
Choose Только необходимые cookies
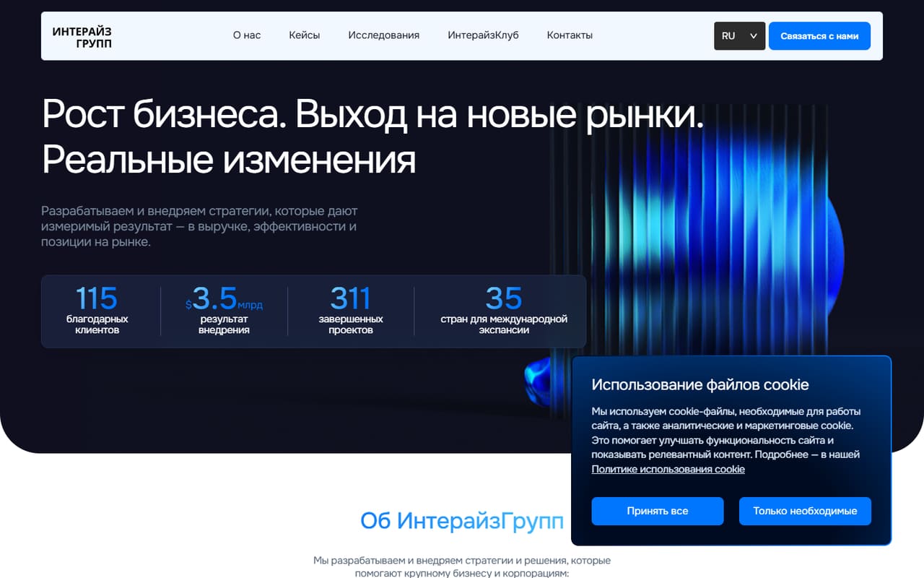(x=805, y=511)
